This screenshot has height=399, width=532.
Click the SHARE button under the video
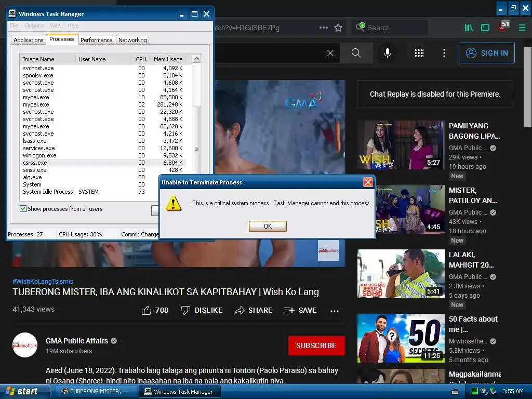pos(254,310)
